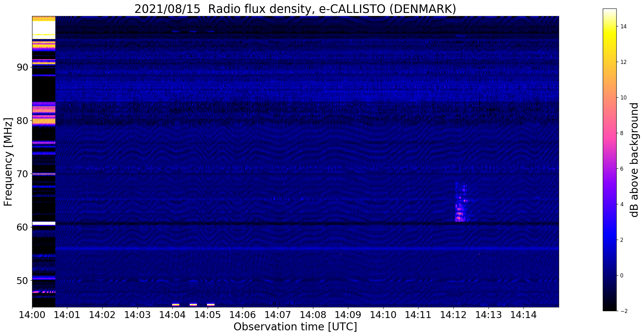The height and width of the screenshot is (336, 644).
Task: Click the colorbar tick label 2
Action: (621, 240)
